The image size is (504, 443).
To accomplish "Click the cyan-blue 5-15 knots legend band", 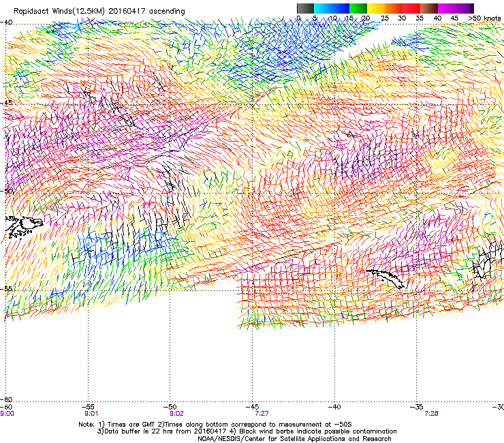I will [332, 8].
